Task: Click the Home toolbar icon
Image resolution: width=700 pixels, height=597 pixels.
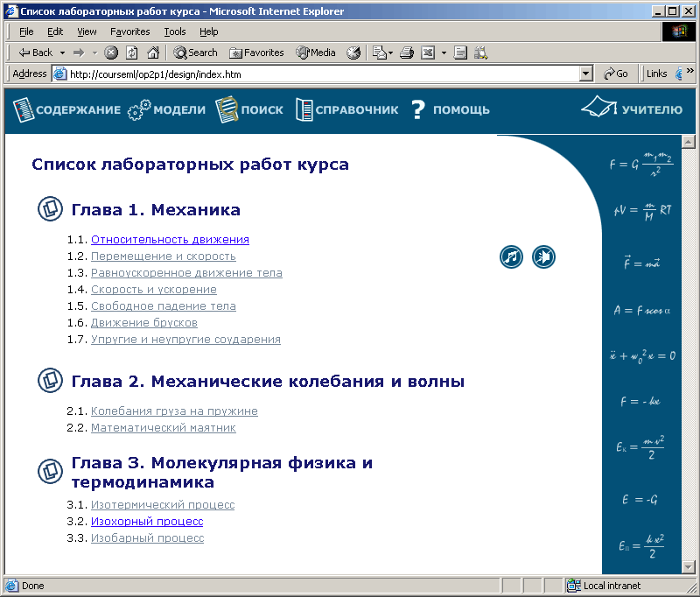Action: (x=153, y=53)
